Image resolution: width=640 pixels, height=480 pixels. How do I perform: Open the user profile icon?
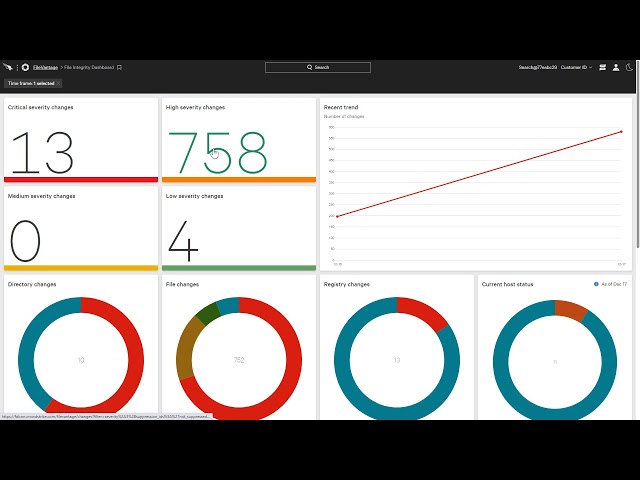(x=616, y=67)
